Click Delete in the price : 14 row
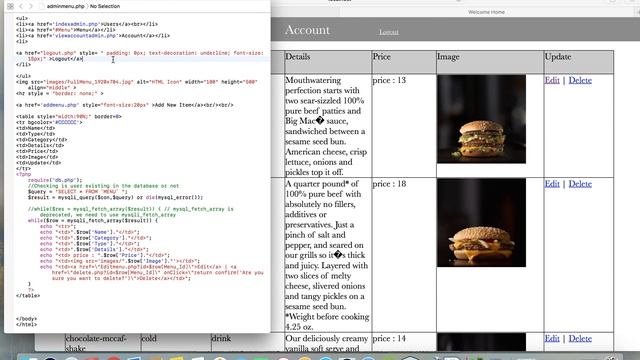This screenshot has width=640, height=360. click(x=580, y=338)
